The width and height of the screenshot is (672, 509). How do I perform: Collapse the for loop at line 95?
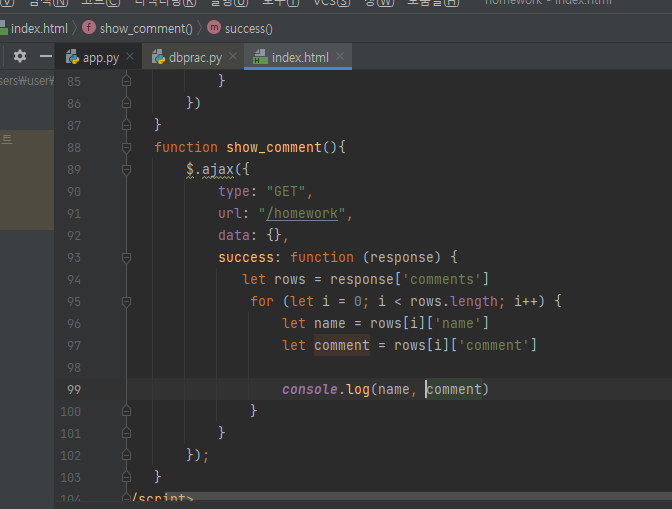click(126, 302)
